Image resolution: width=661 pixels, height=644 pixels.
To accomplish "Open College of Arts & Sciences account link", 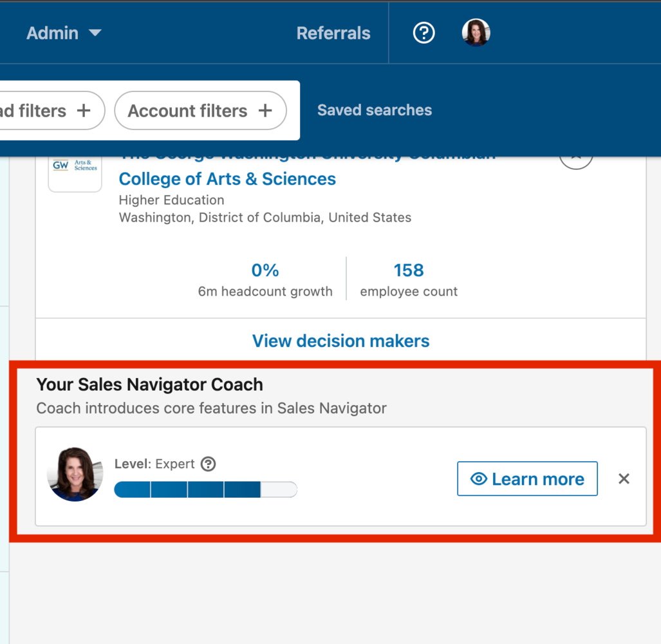I will [227, 179].
